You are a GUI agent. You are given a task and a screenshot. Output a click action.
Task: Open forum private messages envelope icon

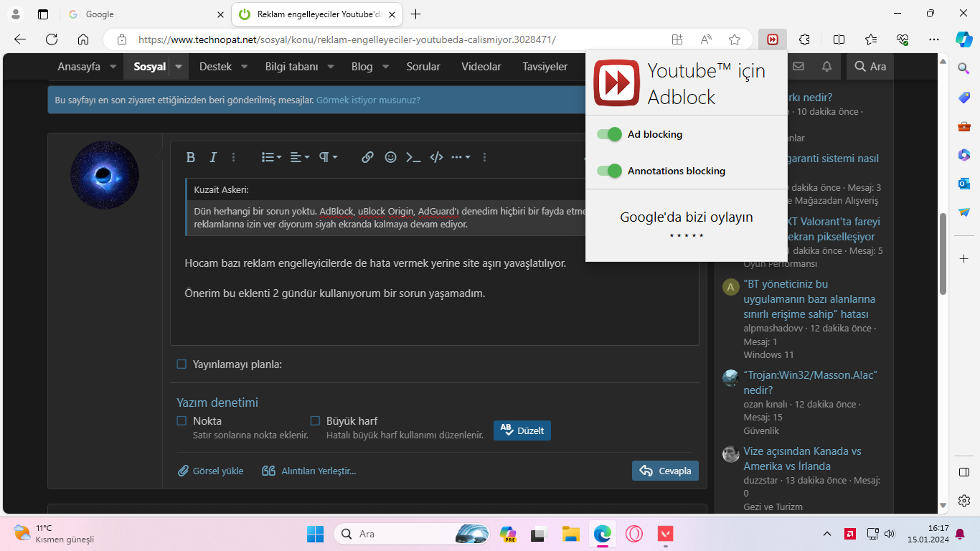coord(798,67)
